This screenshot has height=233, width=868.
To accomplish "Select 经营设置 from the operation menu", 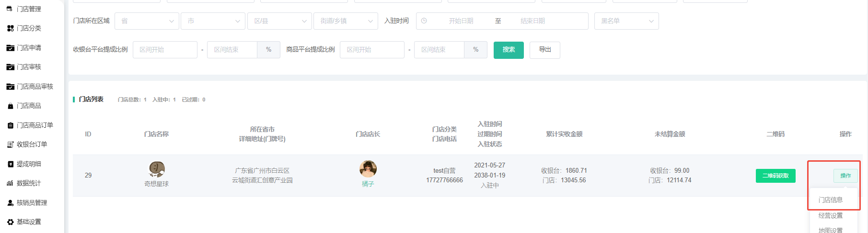I will pyautogui.click(x=831, y=216).
